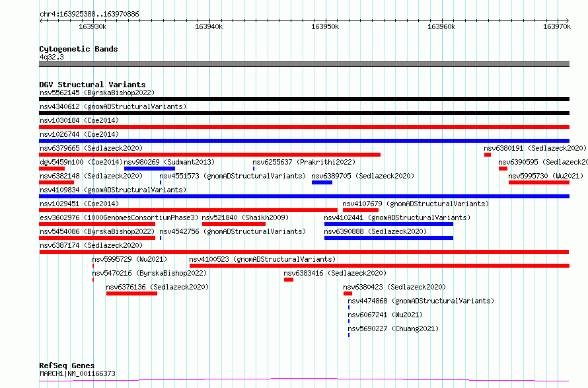Click Cytogenetic Bands track heading
Image resolution: width=588 pixels, height=388 pixels.
[x=79, y=49]
